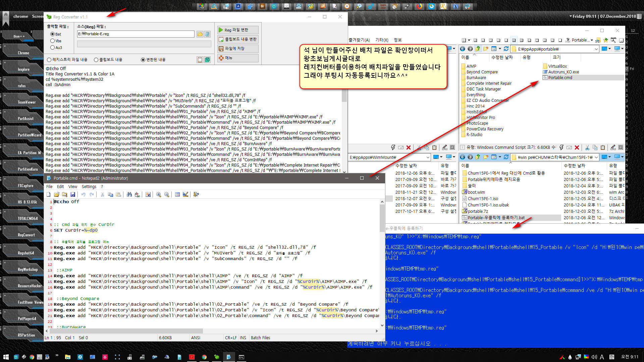
Task: Expand date dropdown arrow in top-right clock
Action: pos(571,16)
